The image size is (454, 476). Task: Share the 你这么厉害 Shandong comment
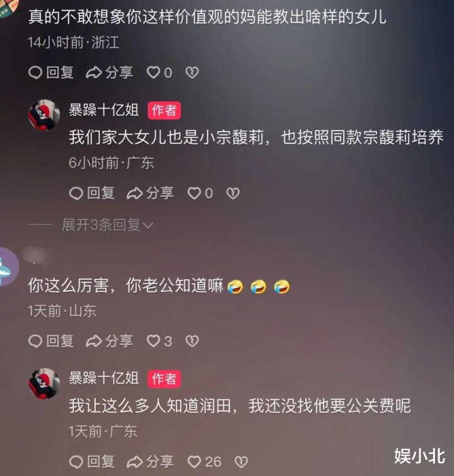(109, 341)
